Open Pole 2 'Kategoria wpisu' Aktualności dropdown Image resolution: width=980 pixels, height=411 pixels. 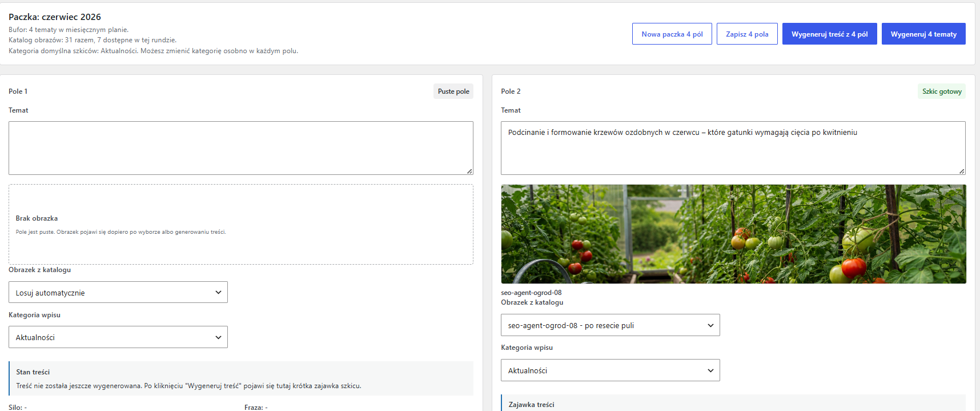pyautogui.click(x=610, y=370)
